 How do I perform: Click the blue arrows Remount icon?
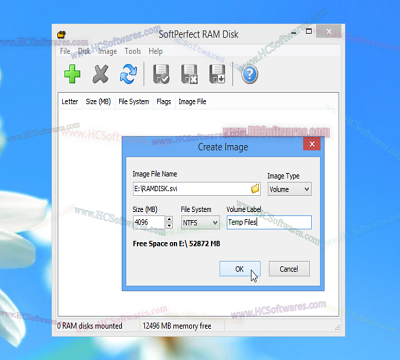(x=128, y=74)
